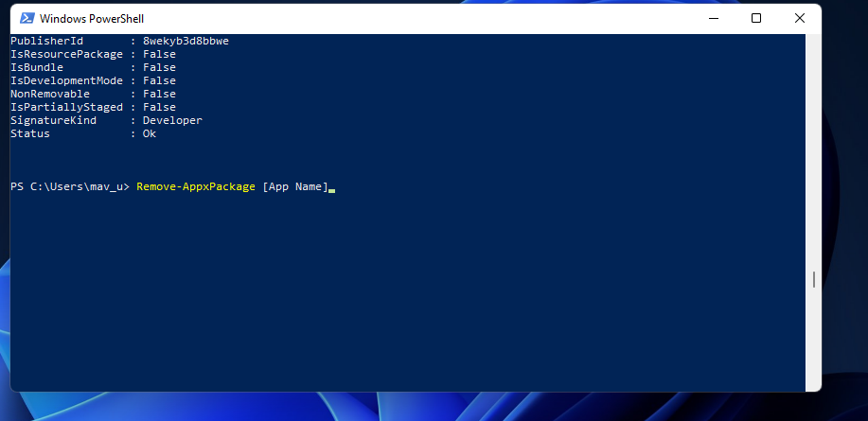This screenshot has height=421, width=868.
Task: Click the IsPartiallyStaged label
Action: tap(66, 107)
